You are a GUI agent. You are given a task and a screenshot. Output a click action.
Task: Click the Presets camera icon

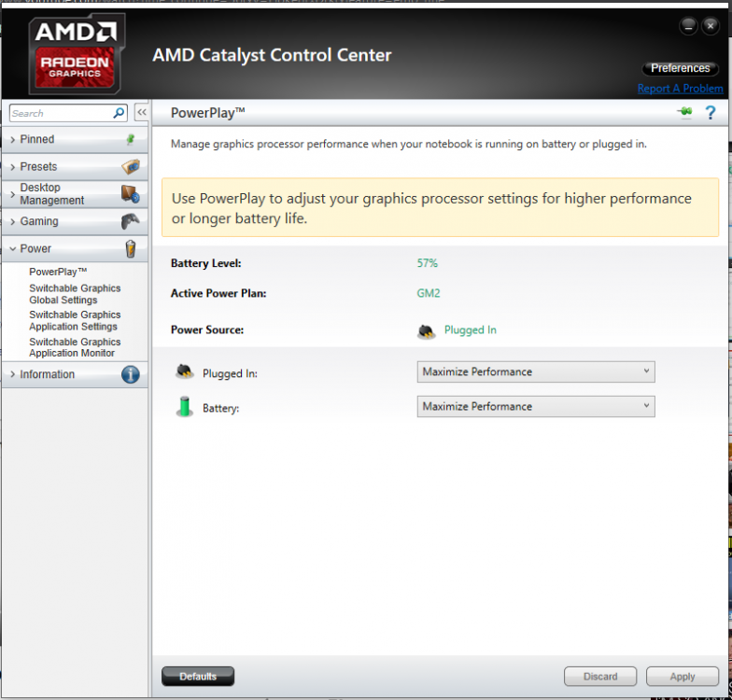coord(131,166)
